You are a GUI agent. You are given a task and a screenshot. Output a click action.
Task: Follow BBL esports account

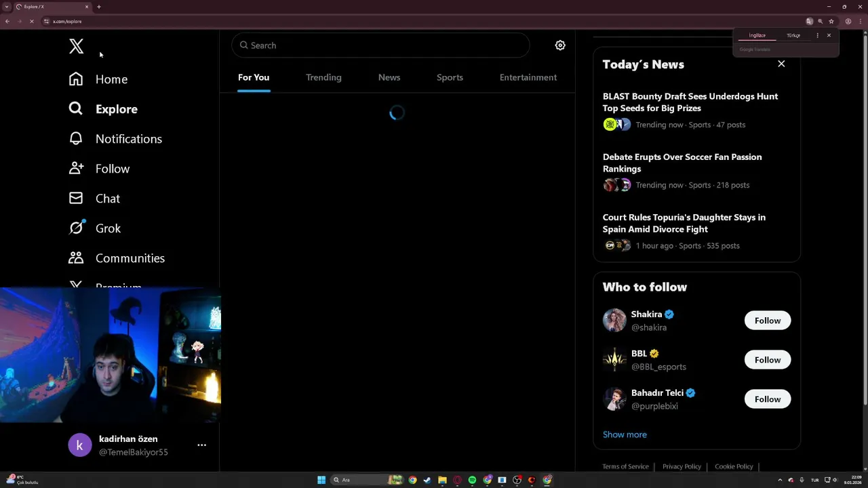(768, 360)
